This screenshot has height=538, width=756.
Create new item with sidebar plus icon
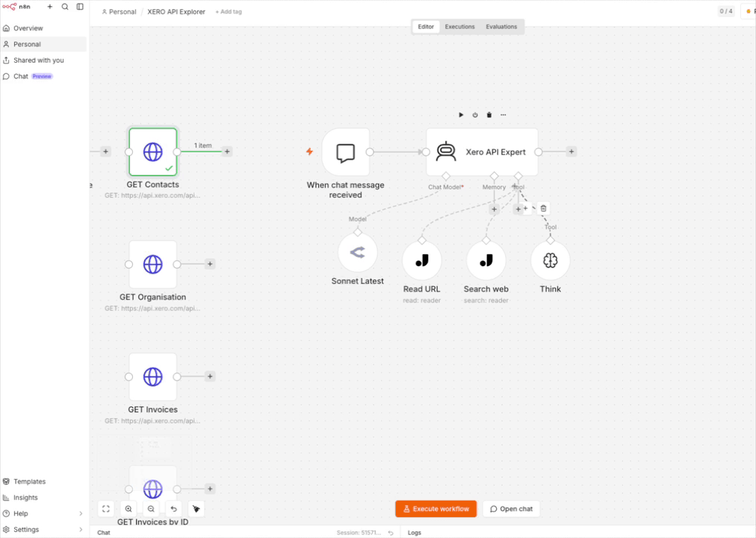[49, 7]
